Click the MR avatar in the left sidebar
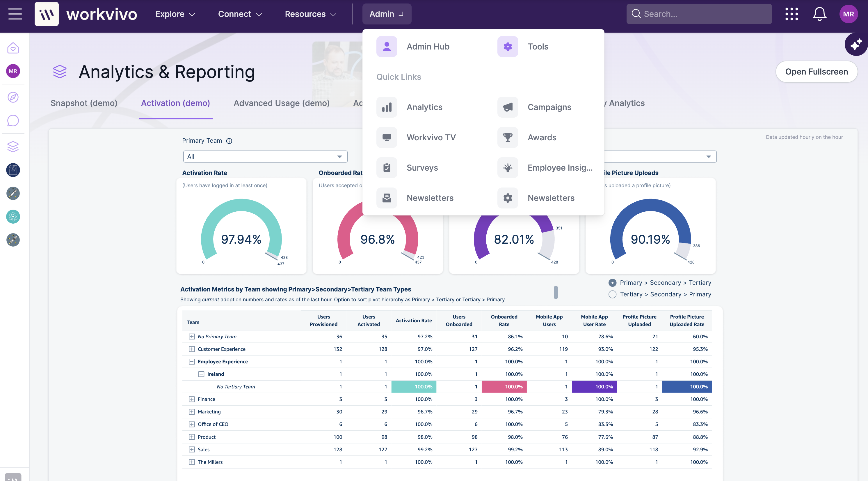Viewport: 868px width, 481px height. click(13, 71)
